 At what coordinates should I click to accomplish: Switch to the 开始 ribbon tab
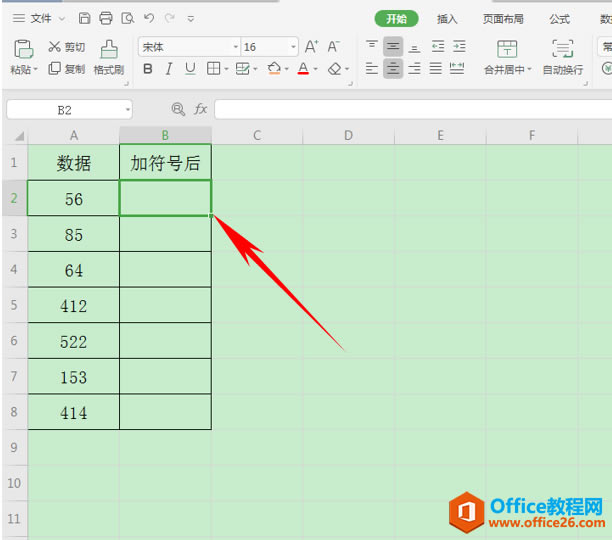click(x=396, y=19)
